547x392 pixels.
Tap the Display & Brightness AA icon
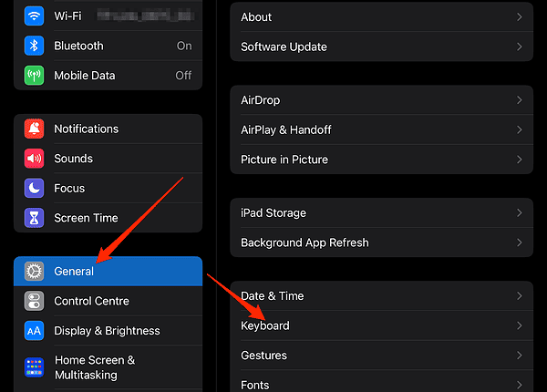35,331
